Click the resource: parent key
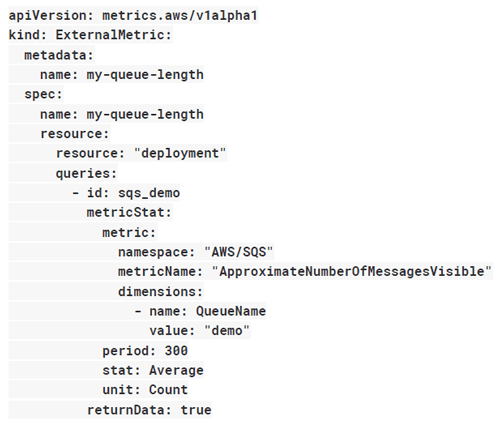This screenshot has height=427, width=500. click(75, 134)
